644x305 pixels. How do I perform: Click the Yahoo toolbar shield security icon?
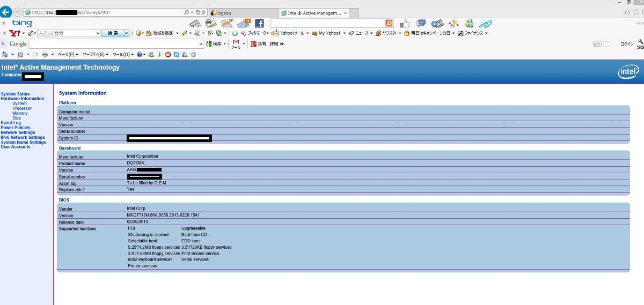[x=138, y=33]
